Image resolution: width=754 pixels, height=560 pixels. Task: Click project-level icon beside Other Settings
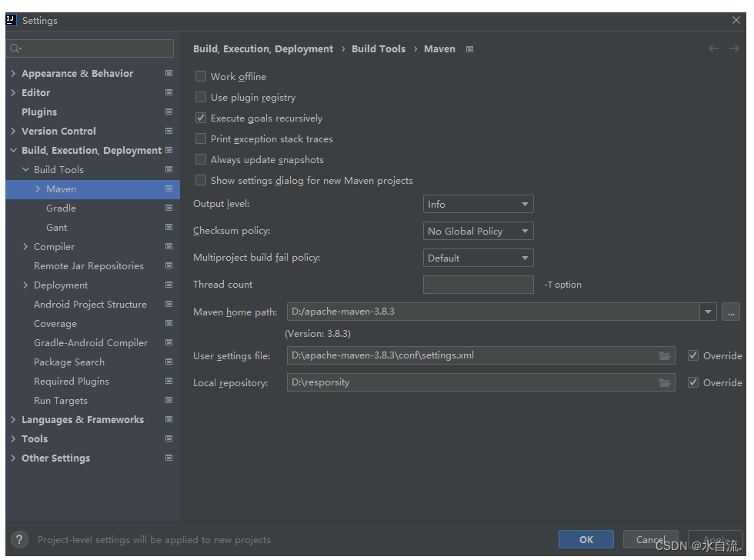[x=168, y=458]
